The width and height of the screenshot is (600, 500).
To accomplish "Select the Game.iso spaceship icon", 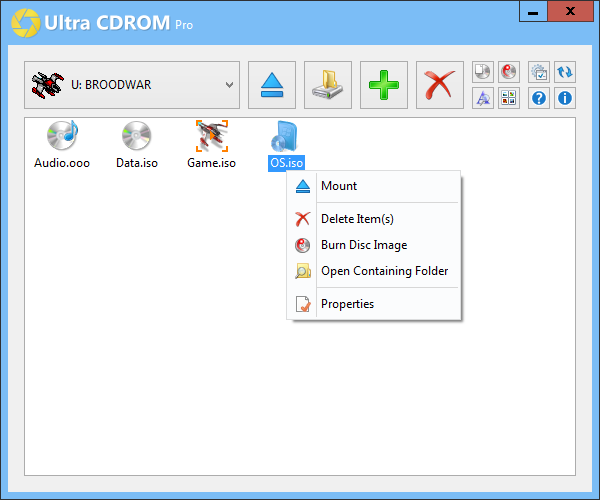I will [x=212, y=136].
